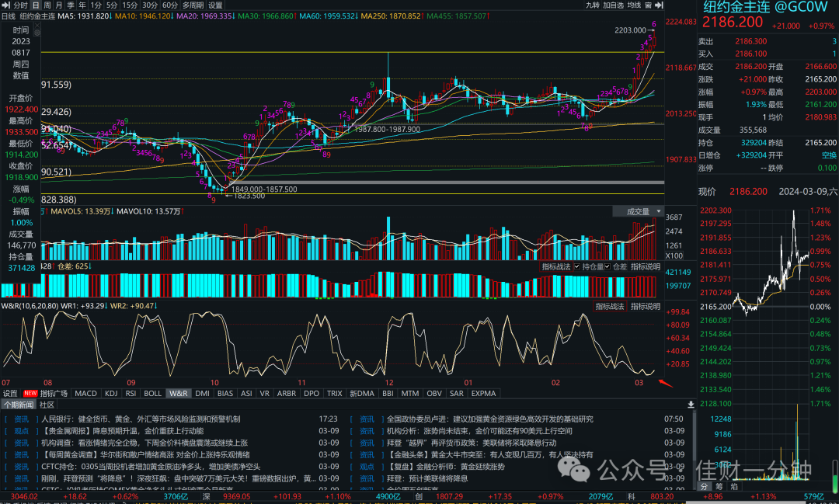Select the W&R indicator tab
The height and width of the screenshot is (504, 839).
point(178,393)
